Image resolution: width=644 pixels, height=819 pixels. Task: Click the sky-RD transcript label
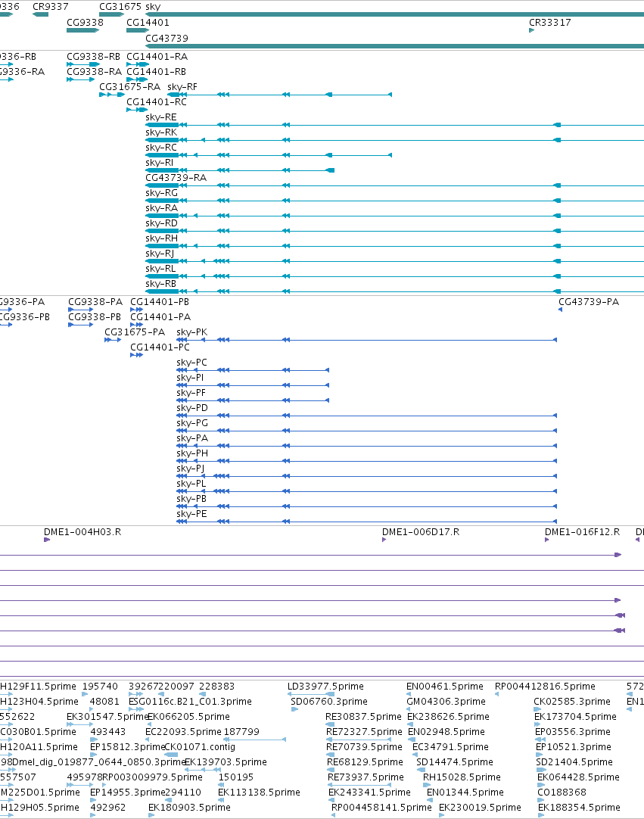[x=161, y=223]
